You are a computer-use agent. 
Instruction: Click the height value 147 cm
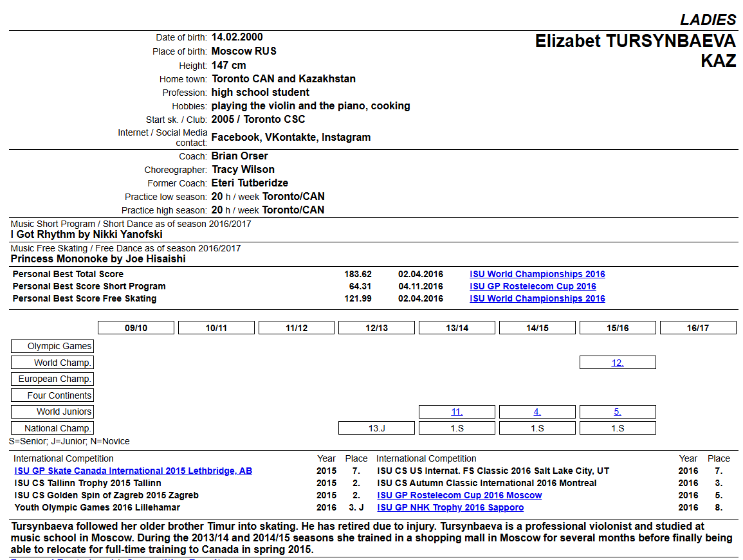coord(229,66)
